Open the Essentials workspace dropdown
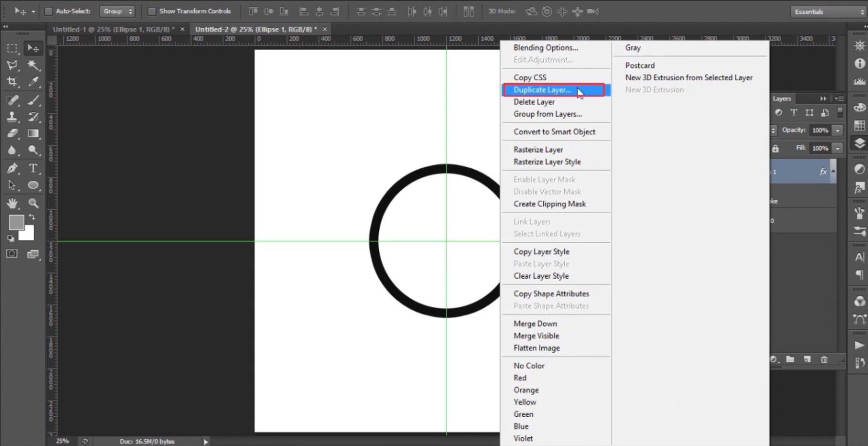 coord(827,12)
